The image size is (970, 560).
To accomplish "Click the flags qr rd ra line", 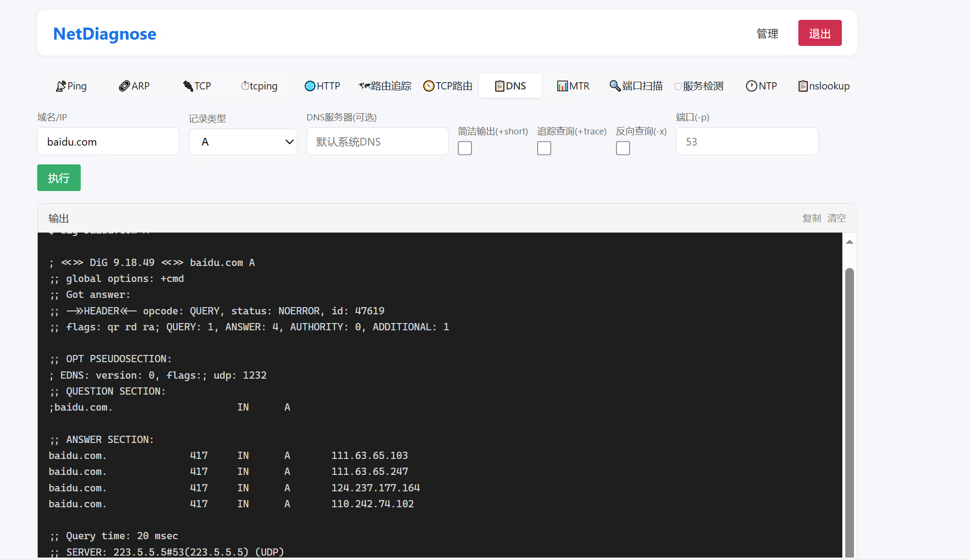I will pos(250,327).
